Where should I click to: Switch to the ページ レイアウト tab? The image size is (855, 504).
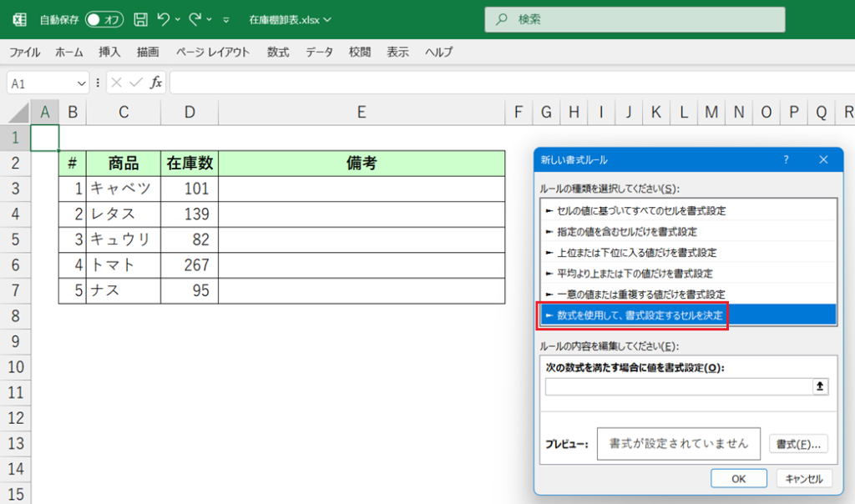213,53
